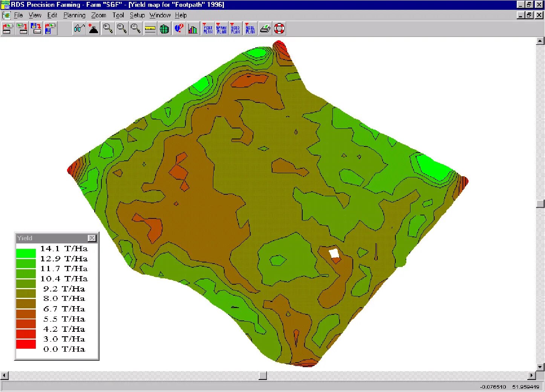This screenshot has height=392, width=545.
Task: Click the zoom reset magnifier icon
Action: pos(136,29)
